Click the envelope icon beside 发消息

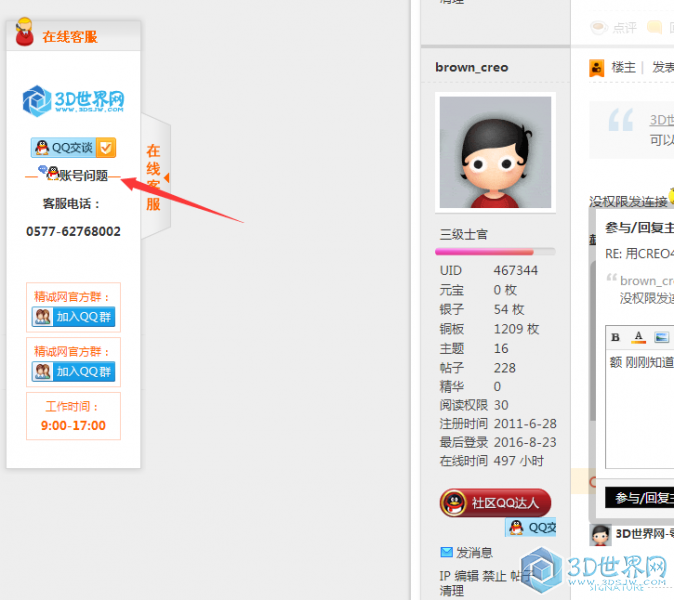pyautogui.click(x=447, y=552)
